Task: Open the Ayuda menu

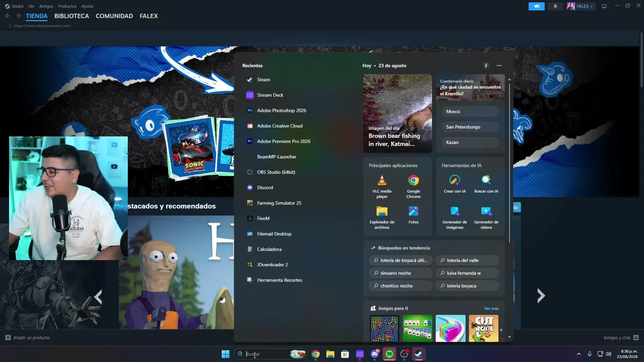Action: pos(87,6)
